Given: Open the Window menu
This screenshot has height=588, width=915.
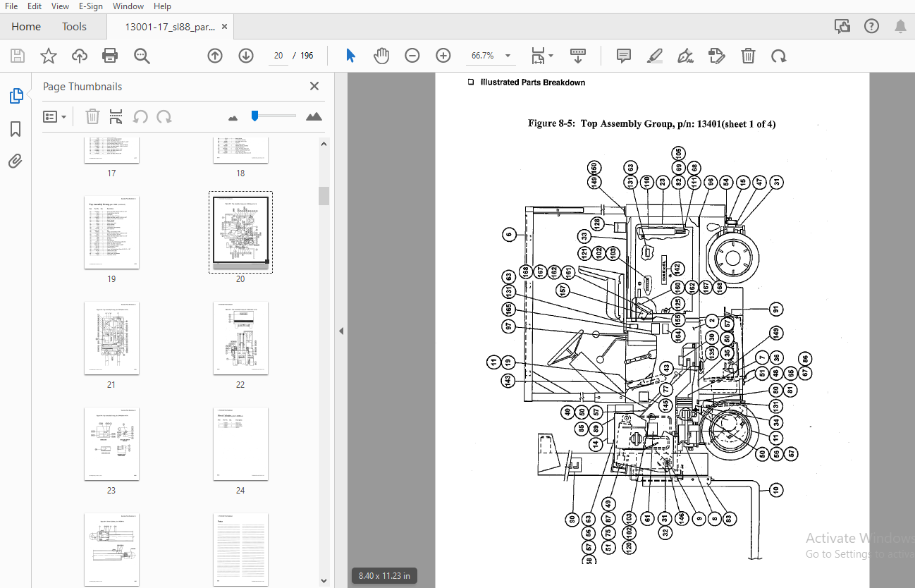Looking at the screenshot, I should pos(128,6).
